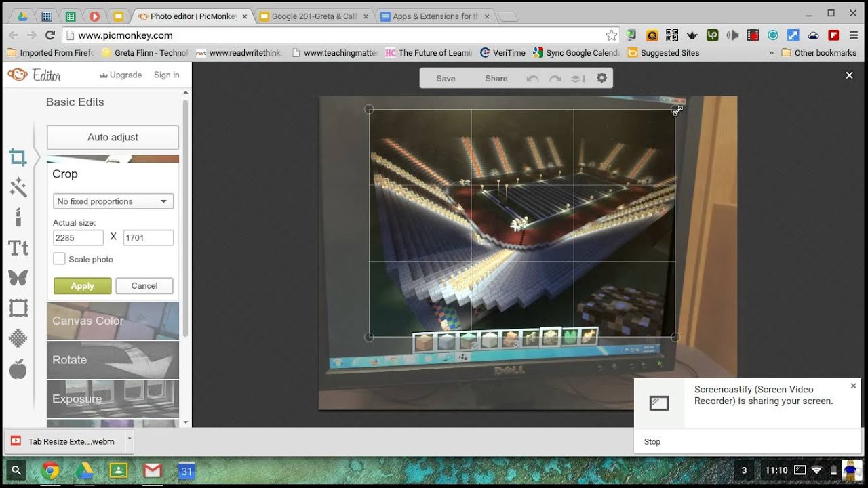Open the Textures crosshatch icon
Viewport: 868px width, 488px height.
pyautogui.click(x=18, y=338)
